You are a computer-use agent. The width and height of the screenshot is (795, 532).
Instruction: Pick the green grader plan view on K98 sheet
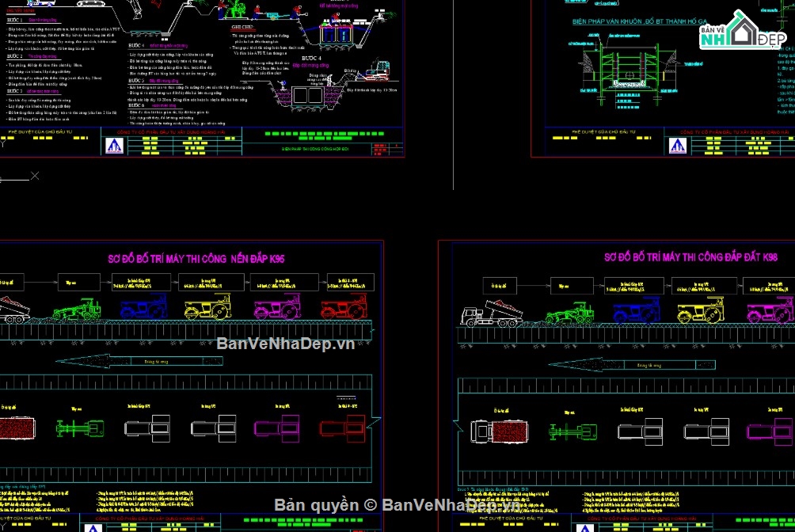573,432
